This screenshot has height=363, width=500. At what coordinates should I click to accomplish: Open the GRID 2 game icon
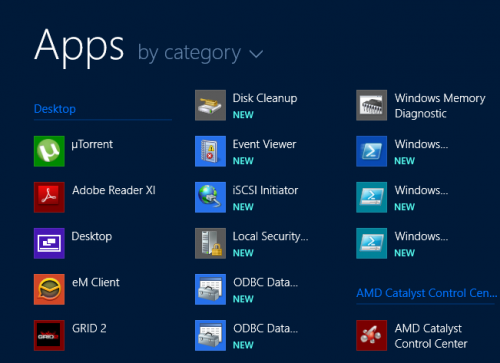pyautogui.click(x=49, y=335)
